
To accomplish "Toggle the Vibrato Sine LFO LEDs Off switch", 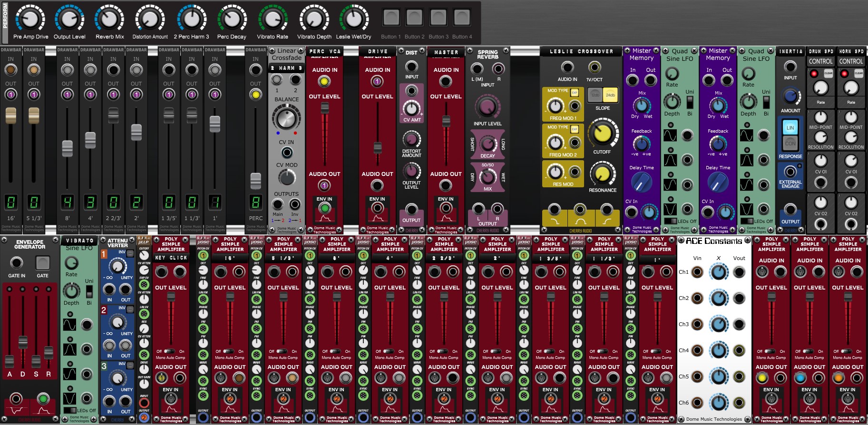I will click(x=70, y=410).
